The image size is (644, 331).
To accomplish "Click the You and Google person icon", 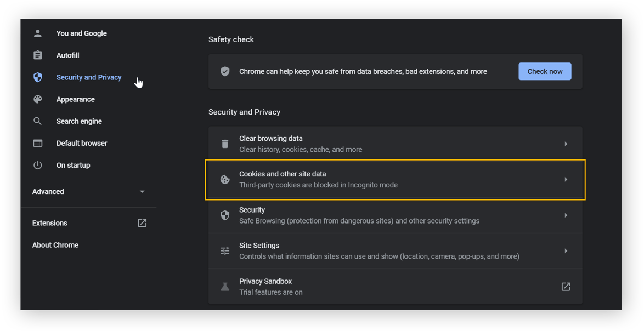I will coord(38,33).
